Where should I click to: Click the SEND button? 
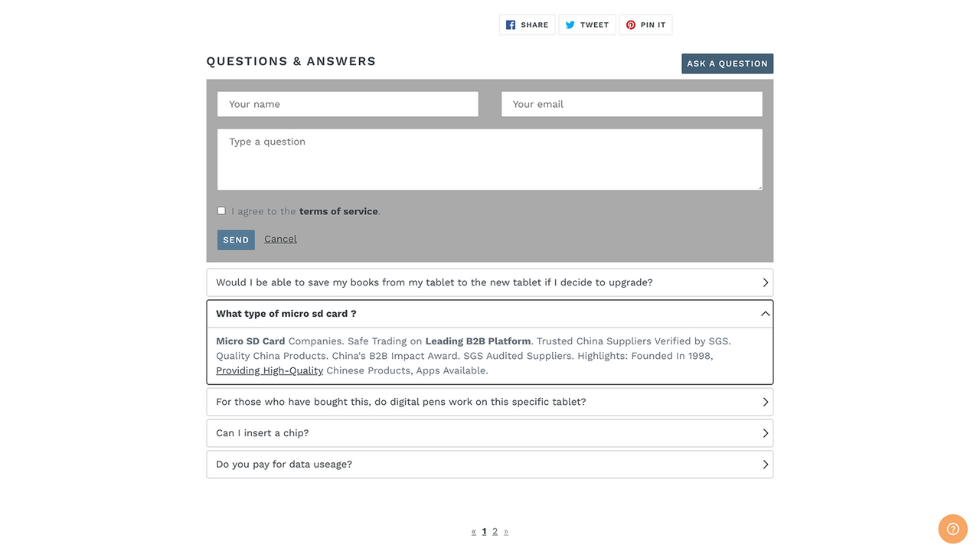point(236,239)
